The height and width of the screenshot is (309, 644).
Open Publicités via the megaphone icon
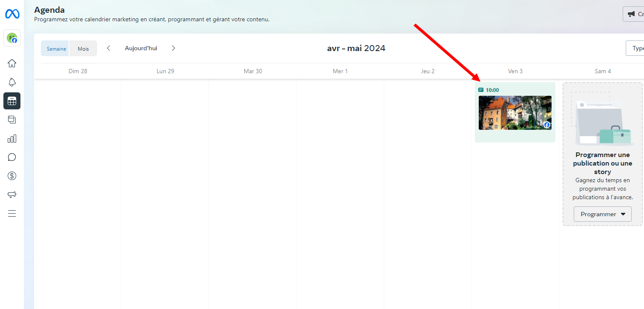click(x=11, y=195)
